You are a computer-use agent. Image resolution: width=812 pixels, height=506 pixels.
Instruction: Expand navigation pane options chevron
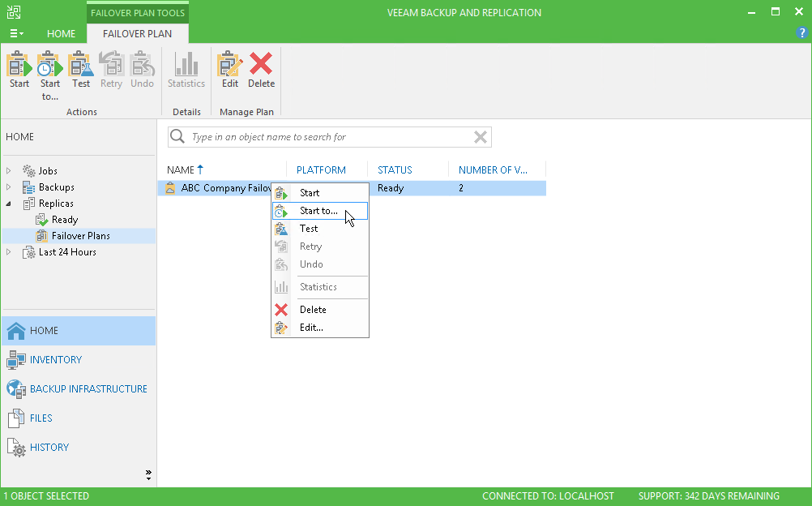tap(148, 474)
